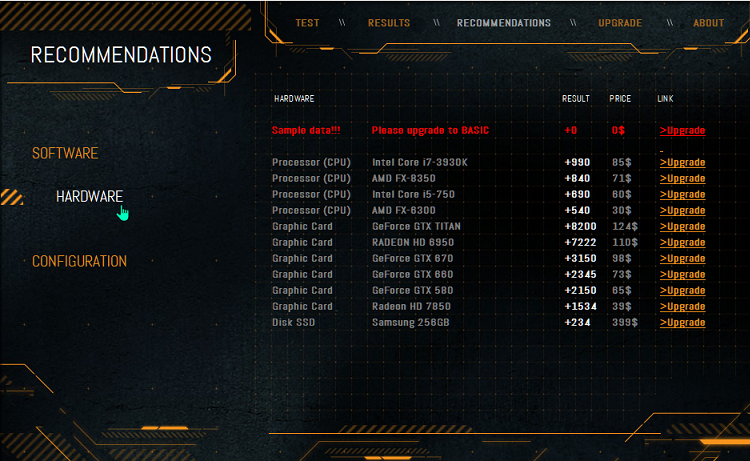Select HARDWARE in the sidebar
The height and width of the screenshot is (461, 750).
click(x=89, y=197)
